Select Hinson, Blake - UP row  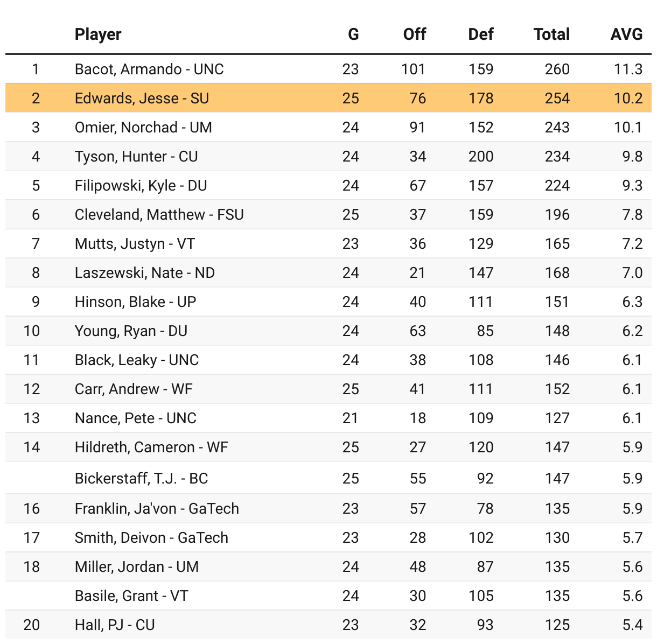135,302
